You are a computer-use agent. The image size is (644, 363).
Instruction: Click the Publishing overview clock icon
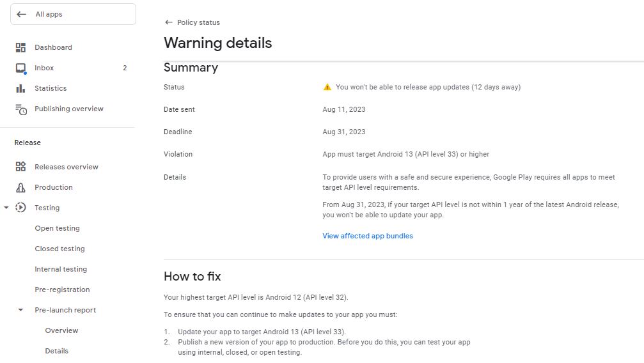pyautogui.click(x=21, y=109)
